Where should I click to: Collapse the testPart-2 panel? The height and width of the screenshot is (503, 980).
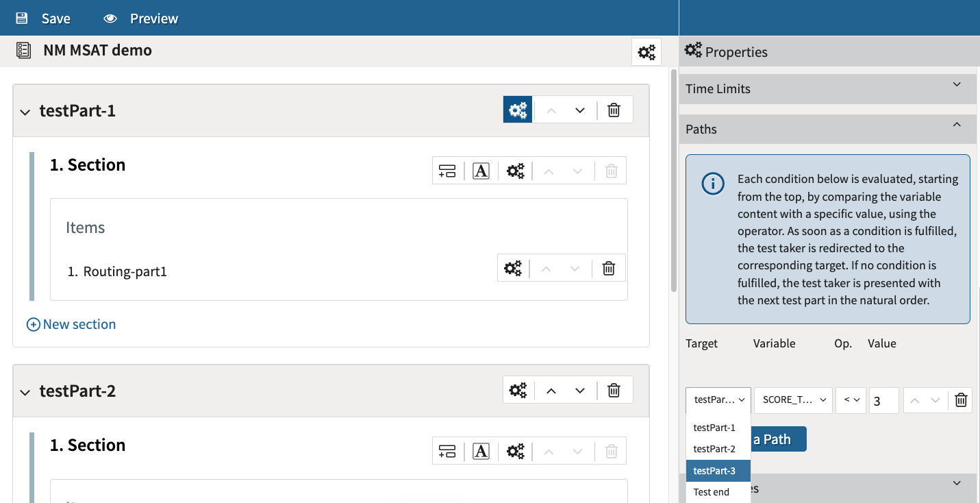[x=25, y=392]
